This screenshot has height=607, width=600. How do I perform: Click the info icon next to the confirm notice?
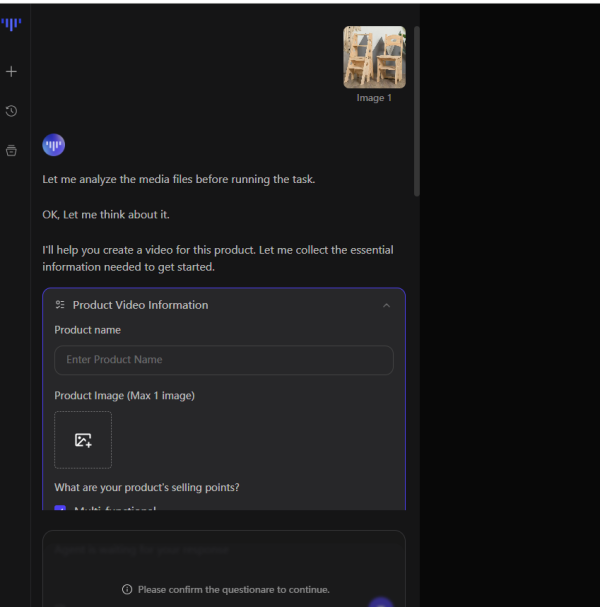point(127,590)
